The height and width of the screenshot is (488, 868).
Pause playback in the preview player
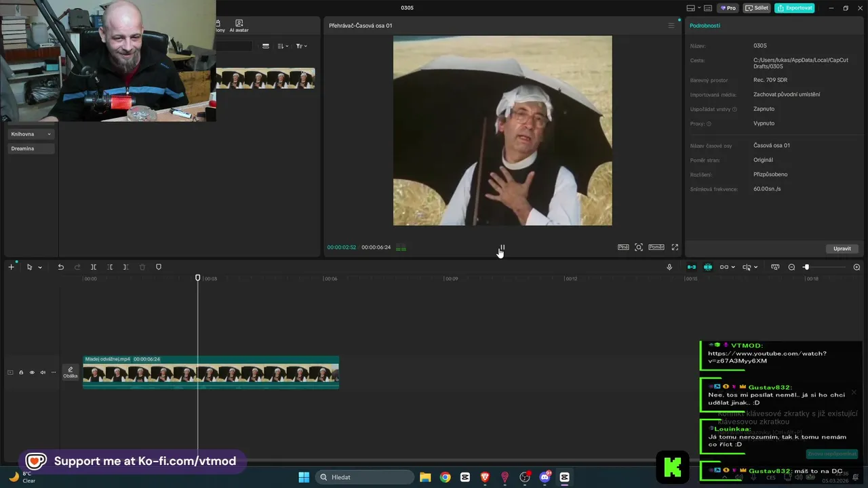click(502, 247)
